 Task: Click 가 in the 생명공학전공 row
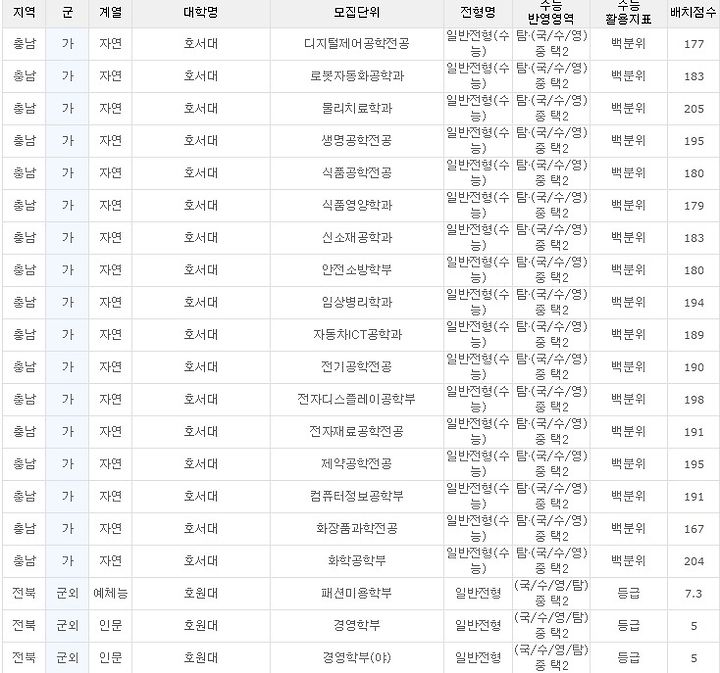(67, 141)
